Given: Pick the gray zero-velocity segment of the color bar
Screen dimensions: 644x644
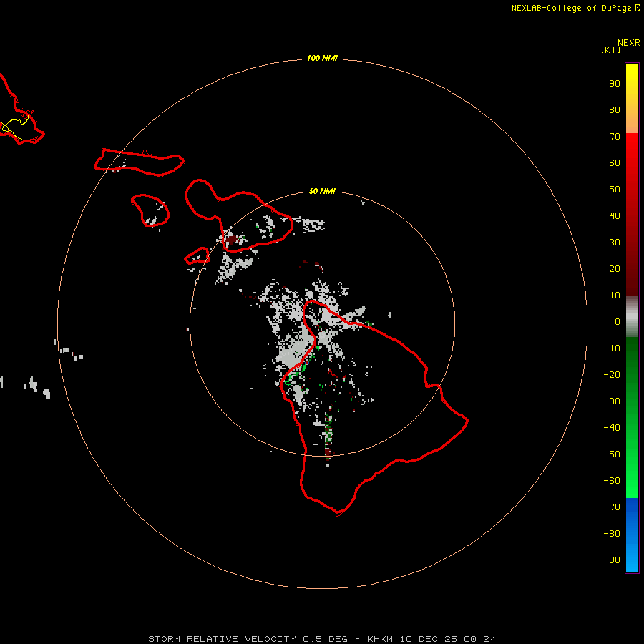Looking at the screenshot, I should click(632, 317).
